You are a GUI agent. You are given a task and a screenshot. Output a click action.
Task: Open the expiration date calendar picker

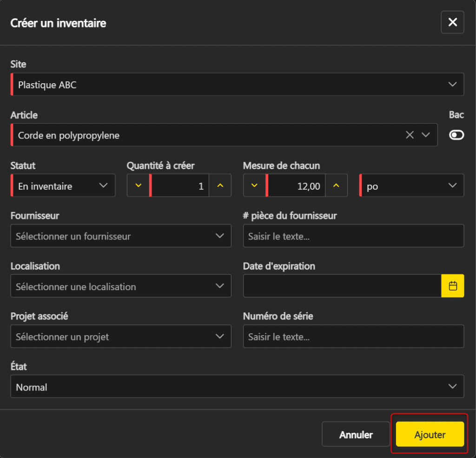452,286
